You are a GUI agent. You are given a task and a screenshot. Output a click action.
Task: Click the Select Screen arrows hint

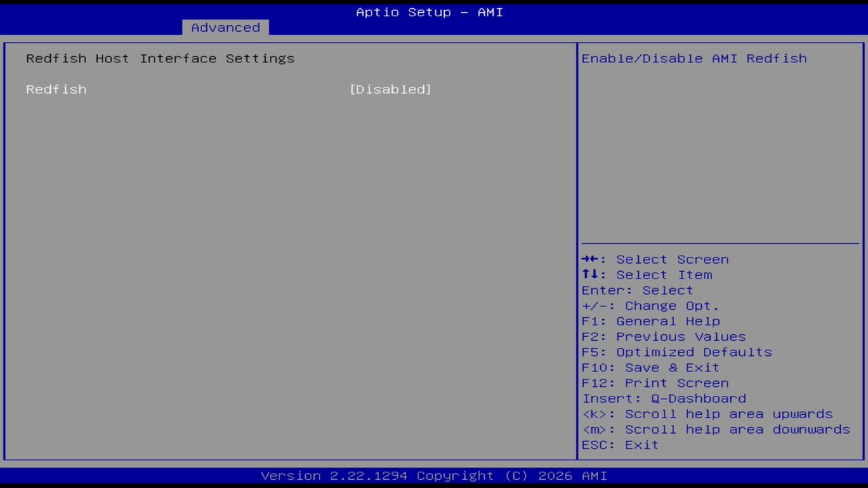tap(655, 259)
